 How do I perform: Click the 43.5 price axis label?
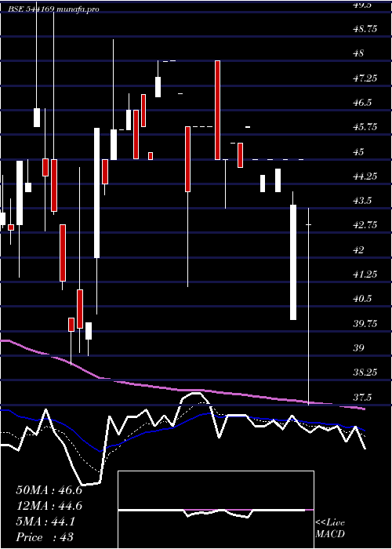[362, 201]
